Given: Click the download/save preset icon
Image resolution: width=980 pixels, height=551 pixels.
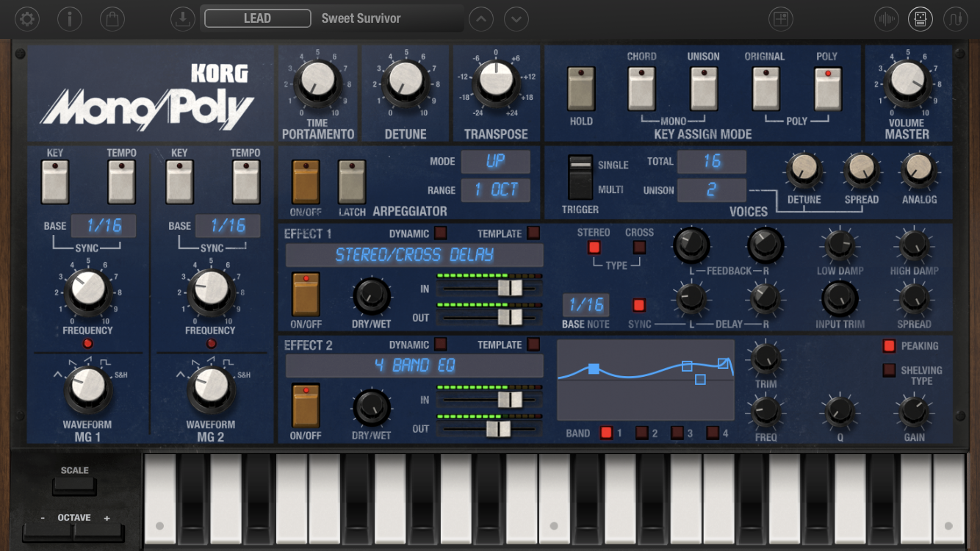Looking at the screenshot, I should [x=182, y=18].
